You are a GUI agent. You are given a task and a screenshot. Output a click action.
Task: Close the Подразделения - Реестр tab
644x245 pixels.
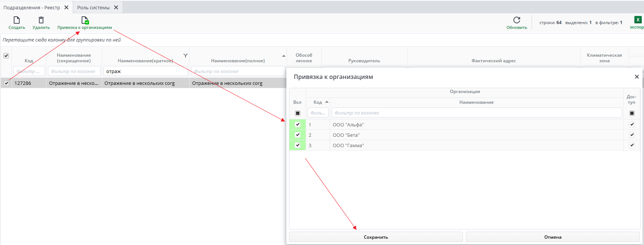[66, 7]
